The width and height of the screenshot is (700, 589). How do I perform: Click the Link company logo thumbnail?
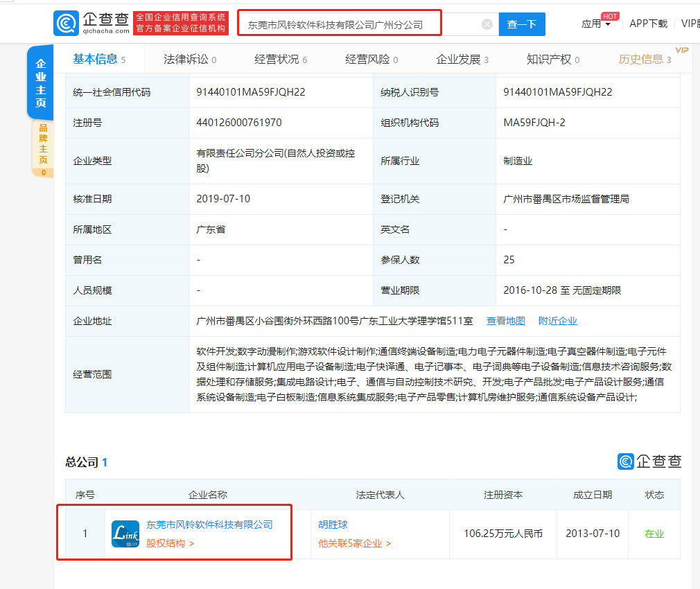pos(125,534)
